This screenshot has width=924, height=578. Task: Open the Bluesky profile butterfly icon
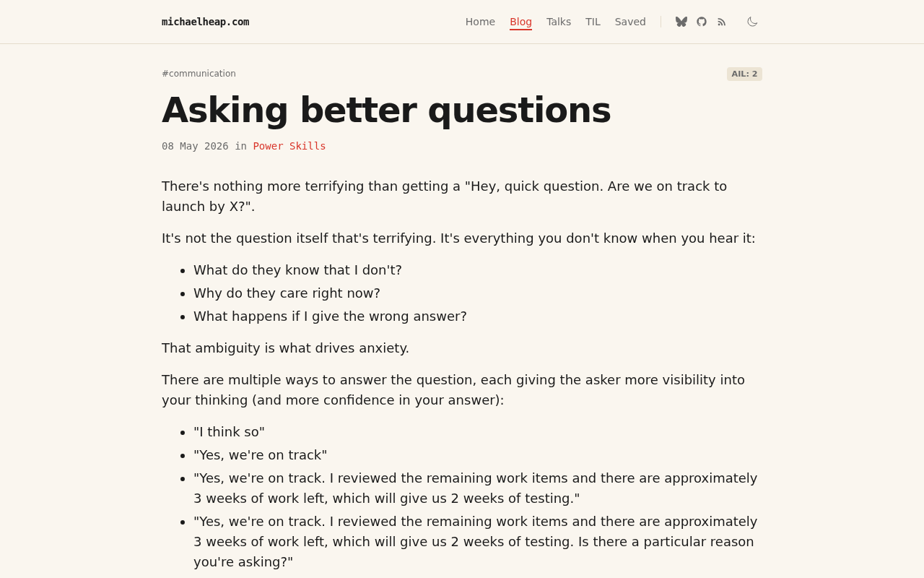[x=681, y=22]
